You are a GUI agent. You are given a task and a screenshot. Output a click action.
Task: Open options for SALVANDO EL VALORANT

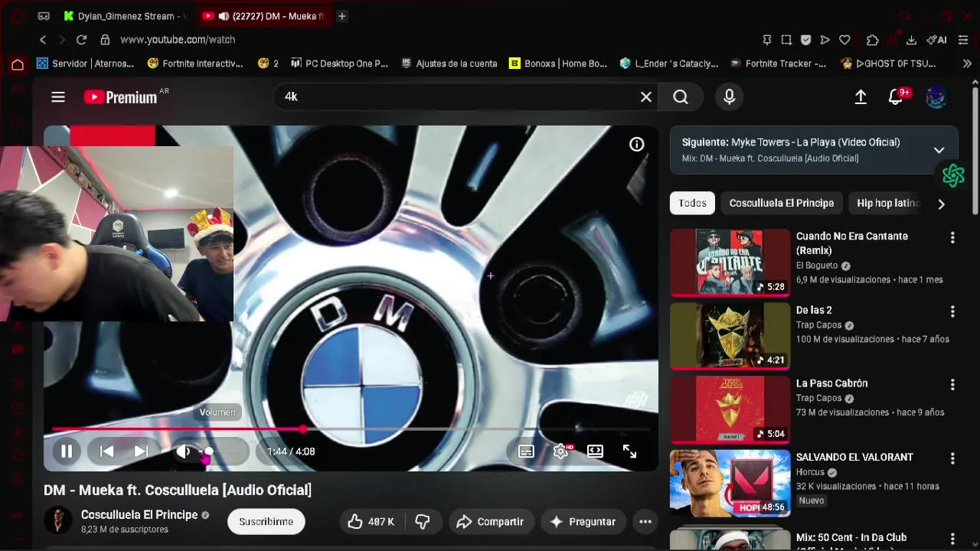(x=952, y=458)
